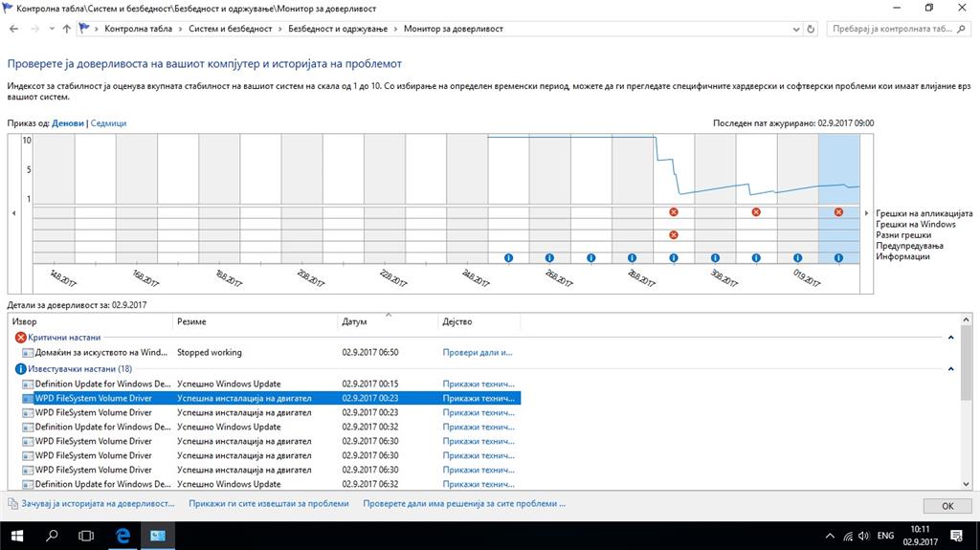The height and width of the screenshot is (550, 980).
Task: Switch the ENG input language indicator
Action: point(885,536)
